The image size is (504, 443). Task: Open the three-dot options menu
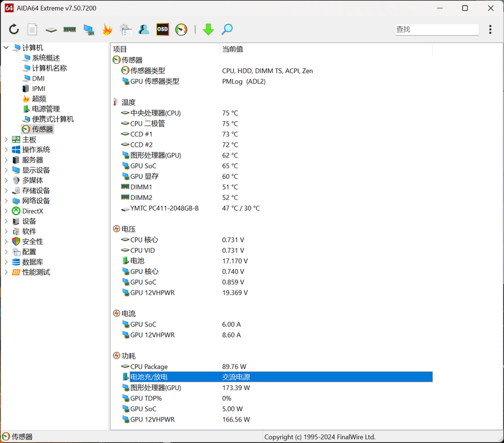[490, 29]
